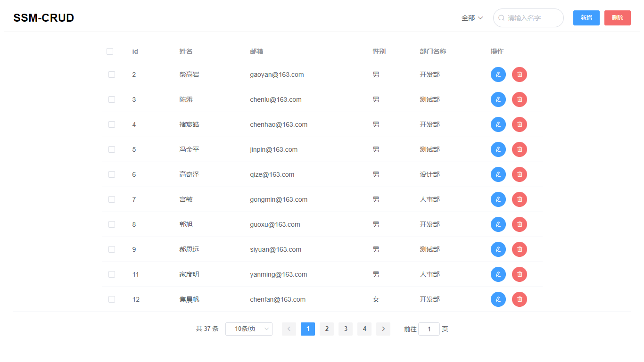
Task: Click the red 删除 button
Action: pyautogui.click(x=618, y=18)
